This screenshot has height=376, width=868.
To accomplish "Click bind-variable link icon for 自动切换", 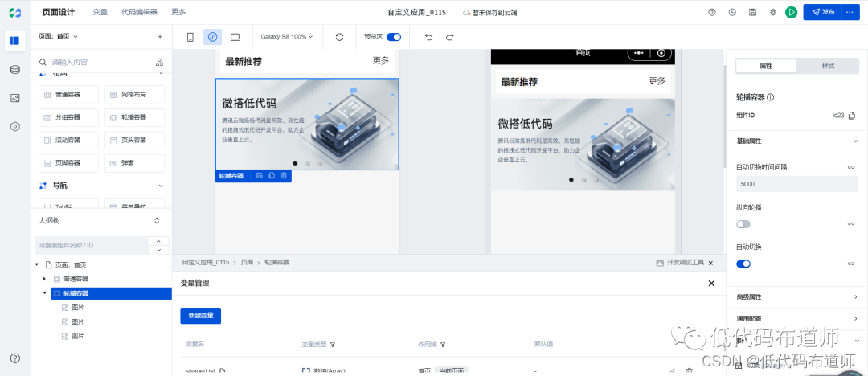I will pos(851,264).
